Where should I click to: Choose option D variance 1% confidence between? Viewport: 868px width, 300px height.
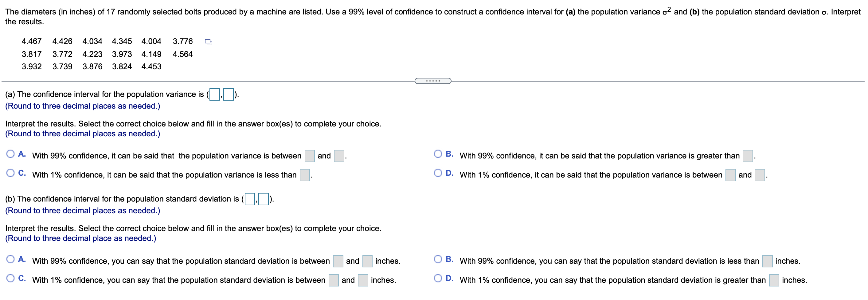click(438, 173)
